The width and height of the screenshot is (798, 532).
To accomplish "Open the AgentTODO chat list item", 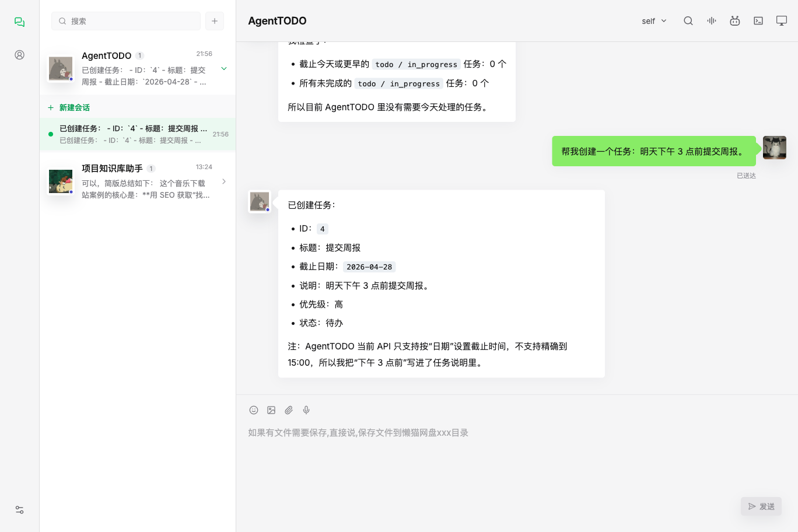I will [x=138, y=68].
